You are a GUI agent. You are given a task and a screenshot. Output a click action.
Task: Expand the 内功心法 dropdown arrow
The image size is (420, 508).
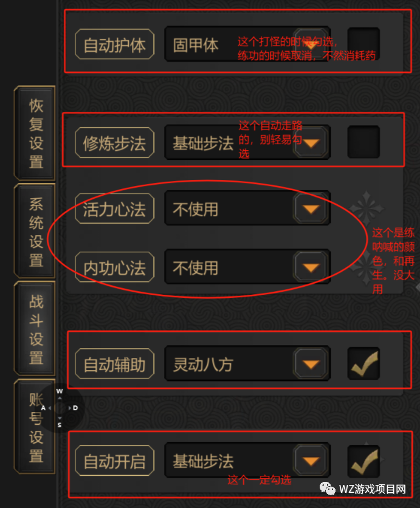[x=311, y=267]
